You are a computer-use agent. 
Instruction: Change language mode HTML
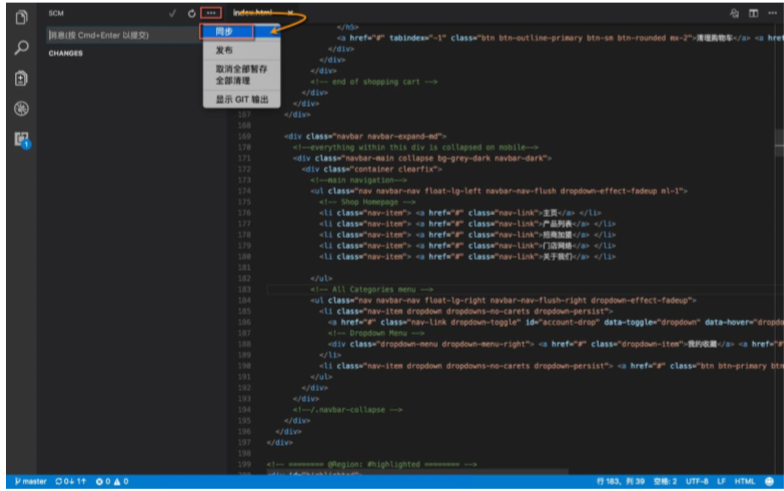744,482
